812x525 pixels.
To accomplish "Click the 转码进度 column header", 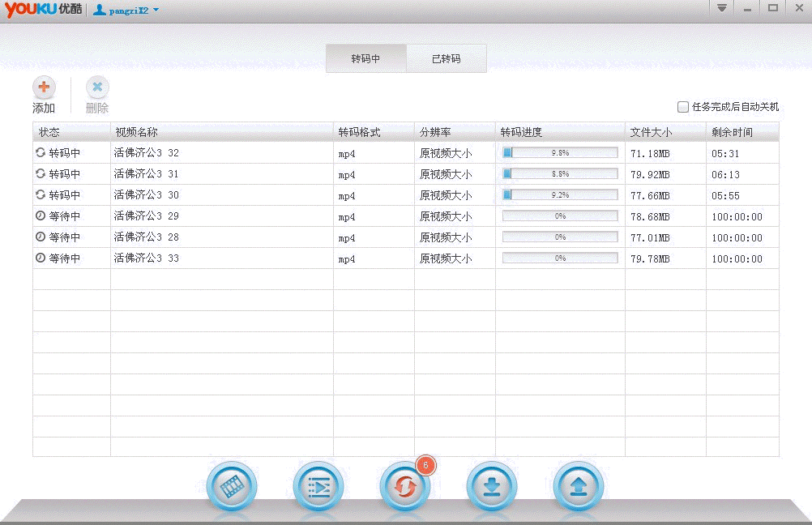I will point(560,132).
